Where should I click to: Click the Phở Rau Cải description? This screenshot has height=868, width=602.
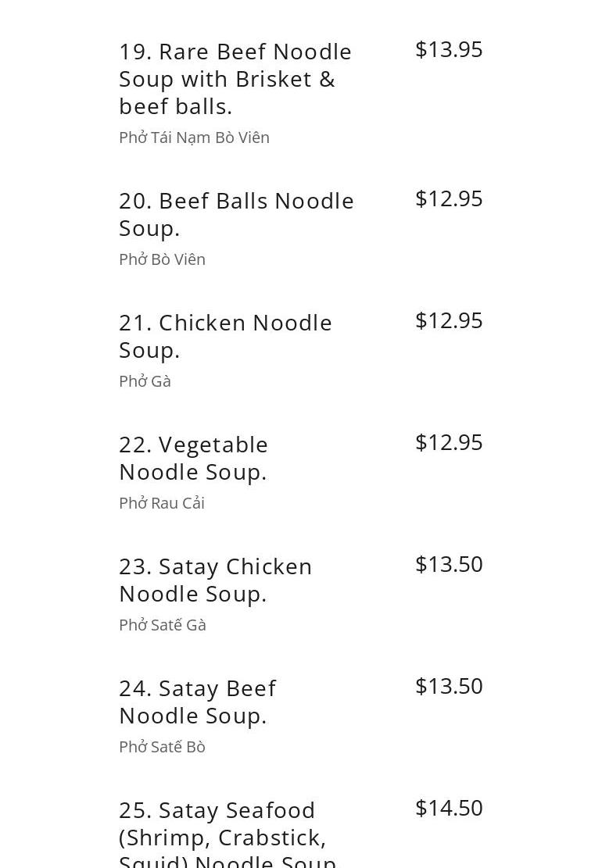[x=162, y=503]
